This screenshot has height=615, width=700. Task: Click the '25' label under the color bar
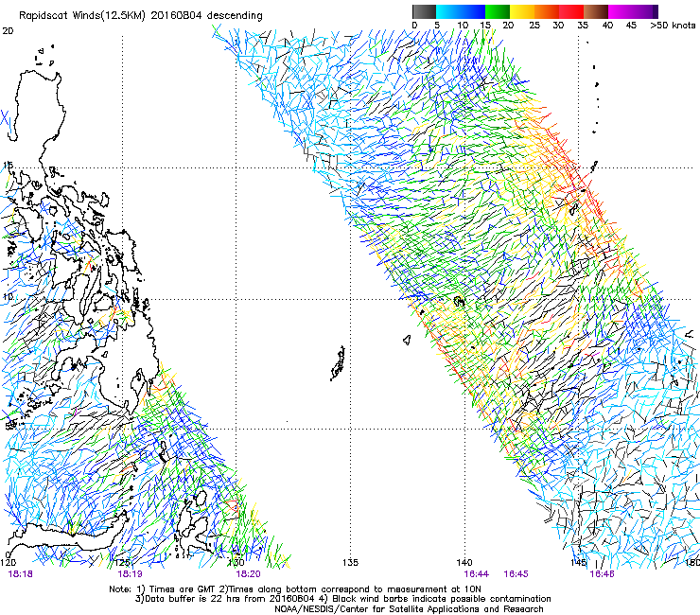pos(534,25)
